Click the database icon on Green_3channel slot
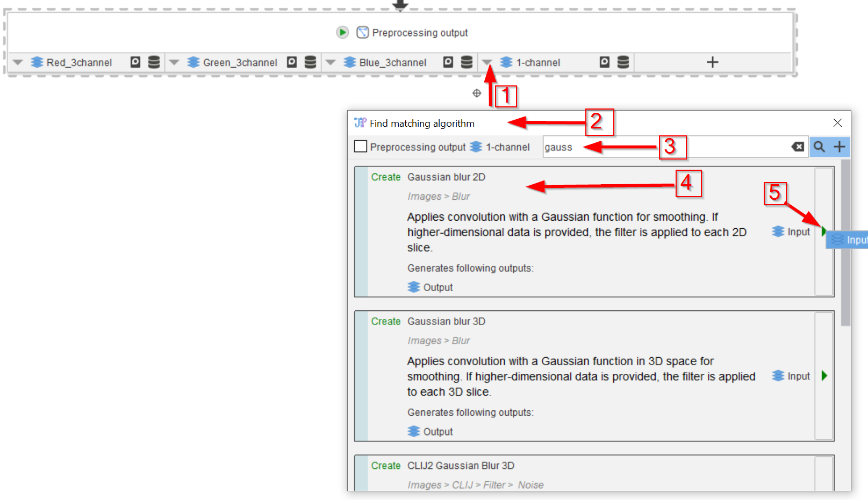This screenshot has height=500, width=868. click(310, 62)
